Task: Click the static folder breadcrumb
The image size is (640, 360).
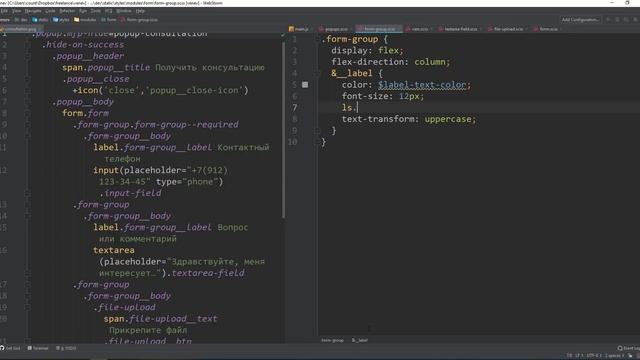Action: click(40, 20)
